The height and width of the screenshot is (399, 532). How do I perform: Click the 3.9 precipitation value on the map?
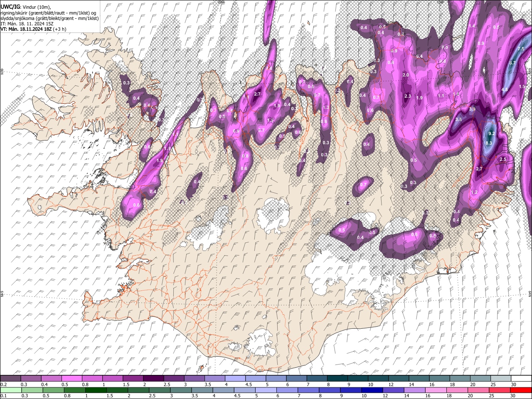click(472, 109)
